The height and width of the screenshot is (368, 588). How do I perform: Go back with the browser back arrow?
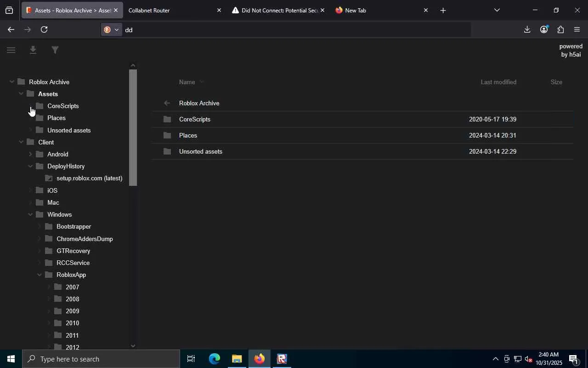point(11,30)
